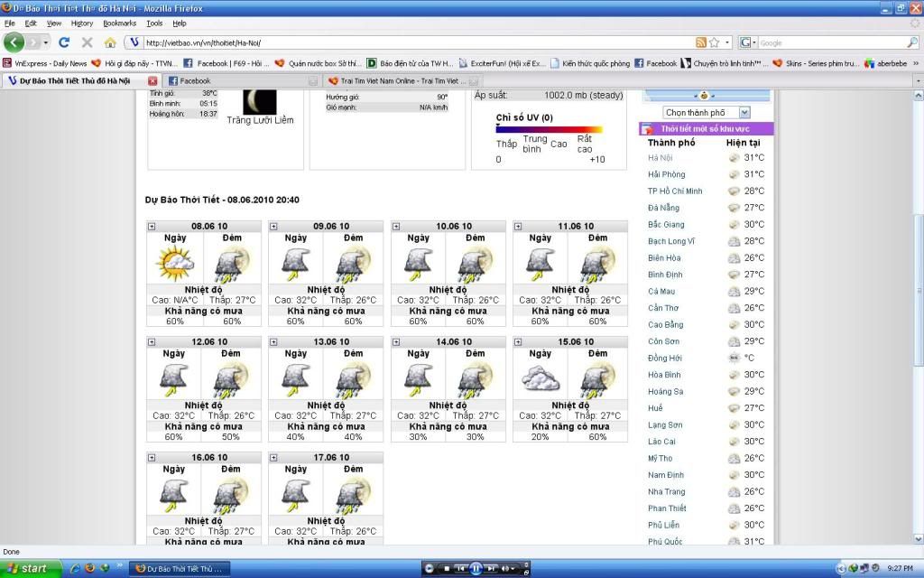Viewport: 924px width, 578px height.
Task: Expand the 17.06 10 forecast details
Action: 273,458
